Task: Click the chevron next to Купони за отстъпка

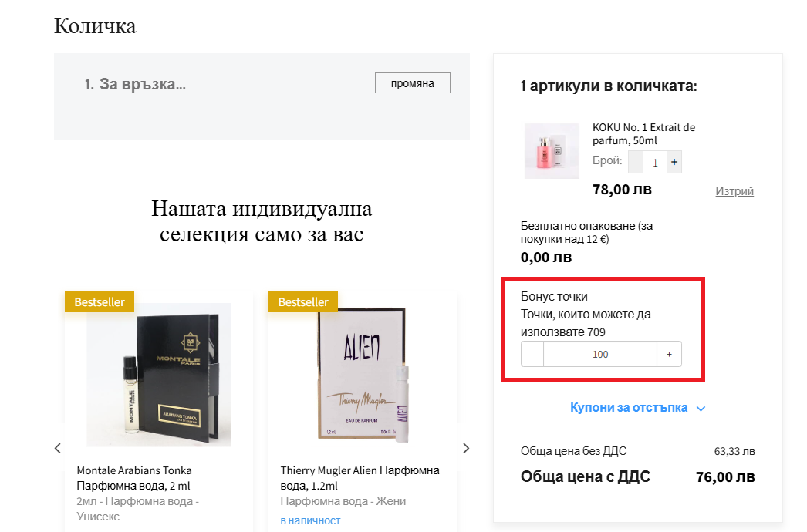Action: click(x=701, y=409)
